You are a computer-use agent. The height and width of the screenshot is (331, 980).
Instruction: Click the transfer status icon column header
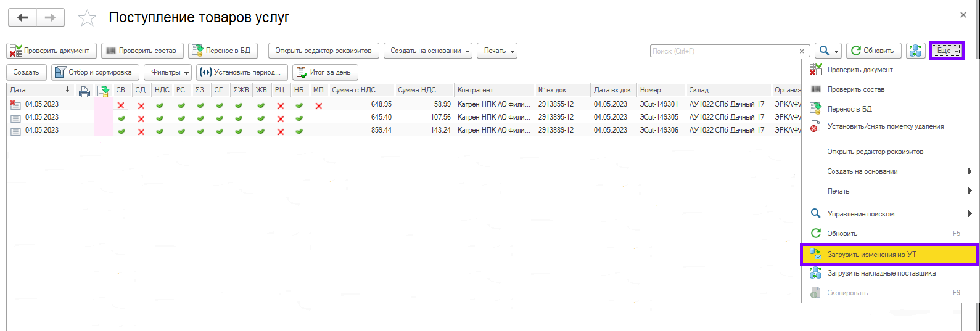[x=103, y=91]
